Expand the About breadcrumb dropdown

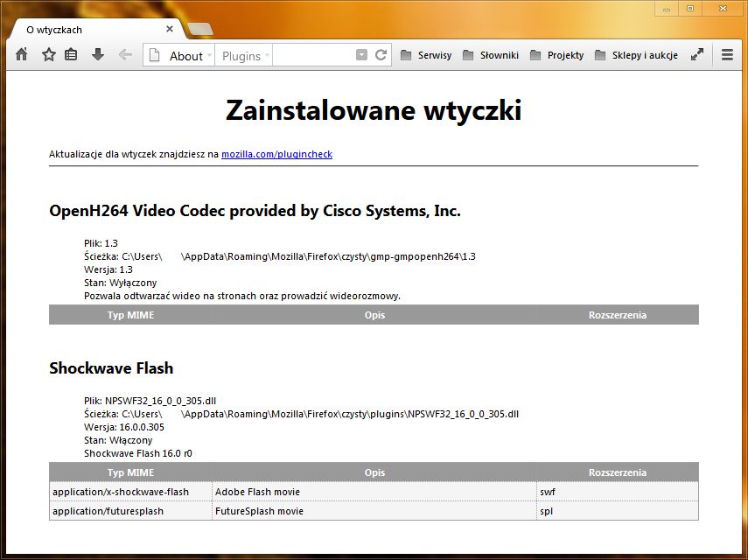(x=209, y=56)
